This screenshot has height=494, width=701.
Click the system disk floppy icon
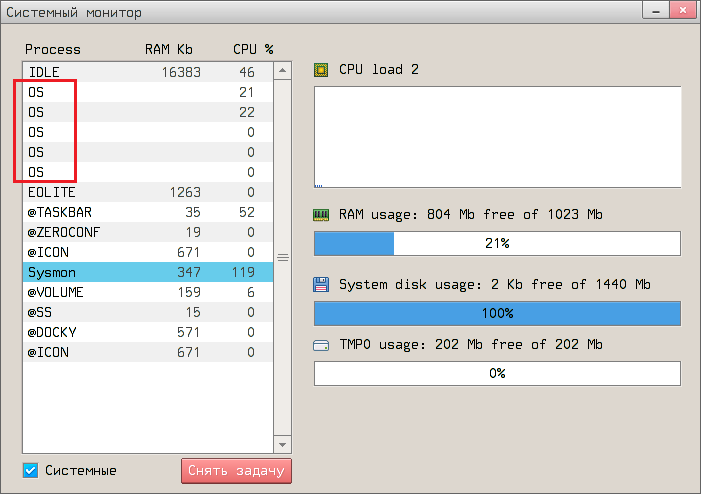(321, 285)
